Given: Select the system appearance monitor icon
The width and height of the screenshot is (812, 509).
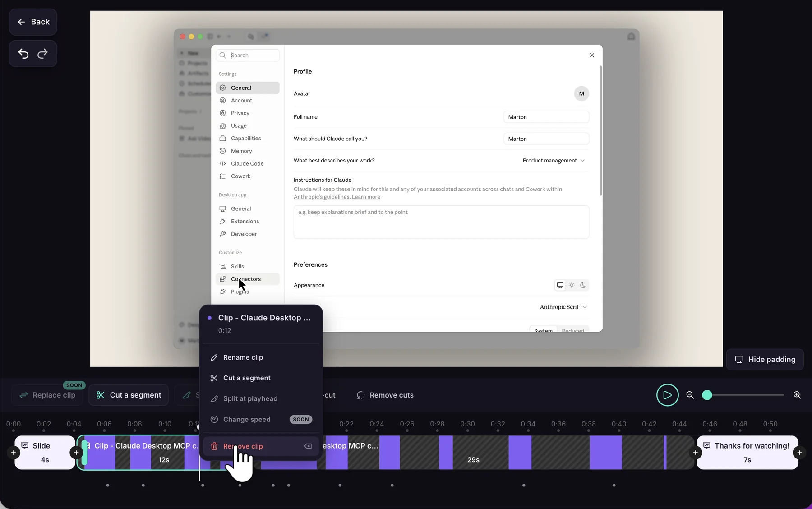Looking at the screenshot, I should tap(560, 285).
